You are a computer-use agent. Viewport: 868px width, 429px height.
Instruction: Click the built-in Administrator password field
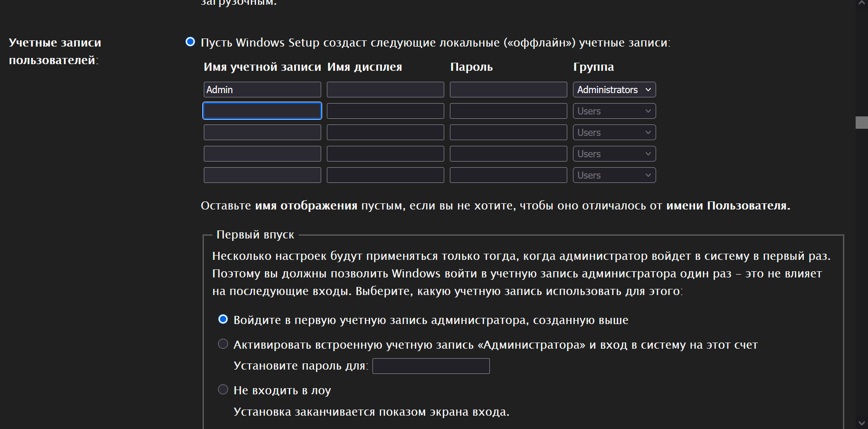[431, 366]
